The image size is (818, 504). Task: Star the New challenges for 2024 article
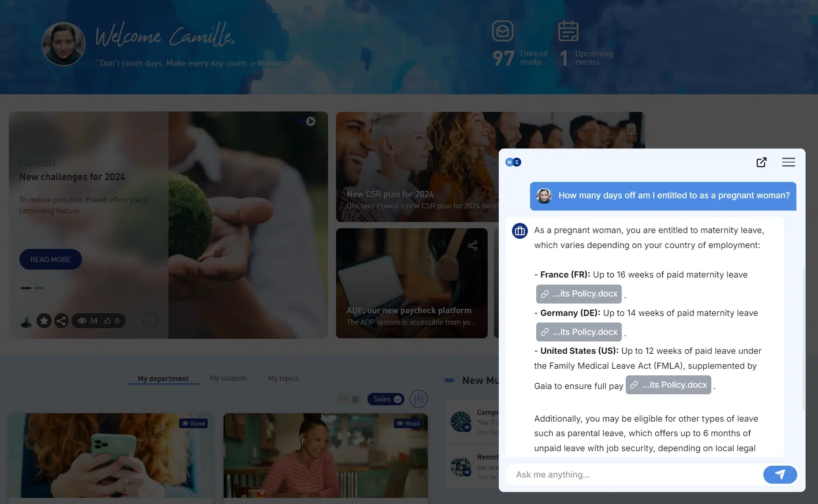[44, 321]
